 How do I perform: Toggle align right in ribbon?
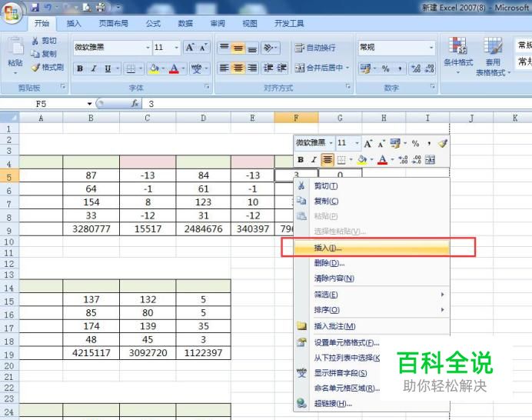tap(252, 68)
